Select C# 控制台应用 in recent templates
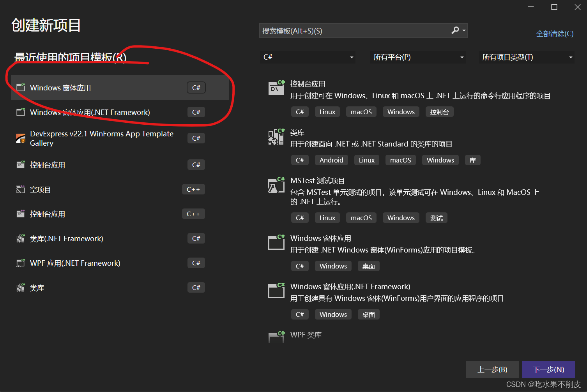The height and width of the screenshot is (392, 587). coord(120,165)
